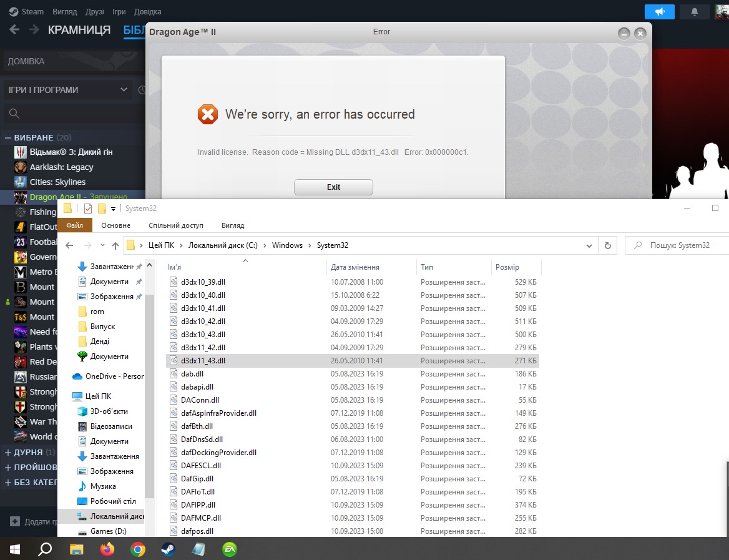Screen dimensions: 729x560
Task: Open Файл tab in Explorer ribbon
Action: (x=74, y=225)
